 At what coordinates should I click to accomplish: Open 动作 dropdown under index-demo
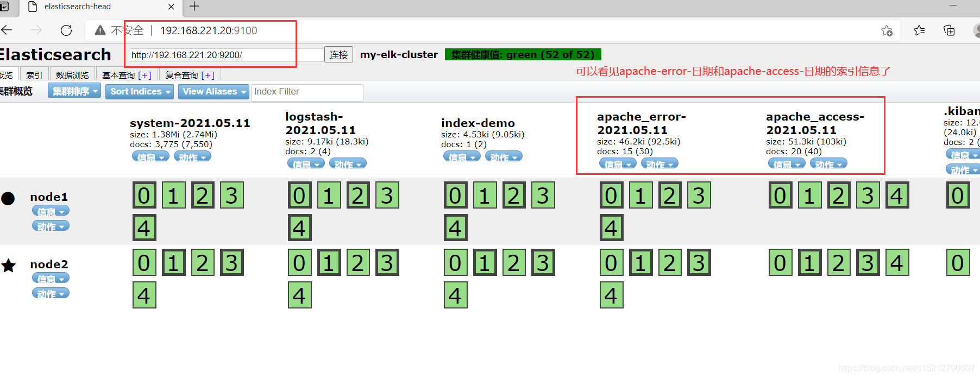click(x=504, y=157)
